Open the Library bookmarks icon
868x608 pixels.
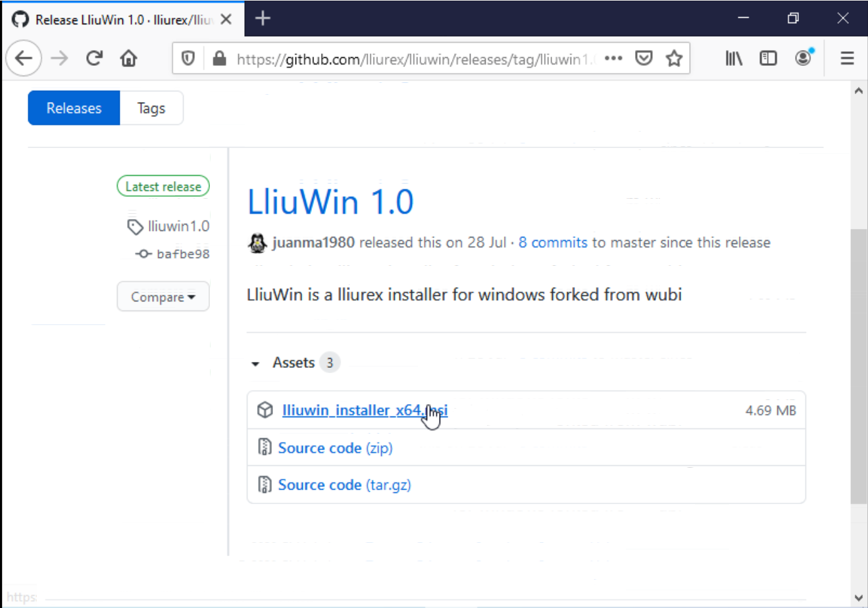734,59
